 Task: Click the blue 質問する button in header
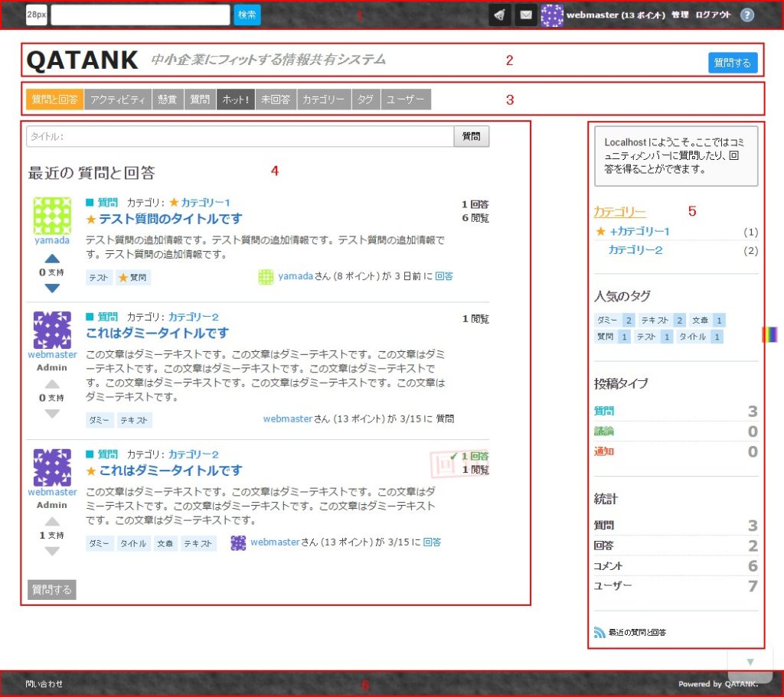tap(733, 63)
